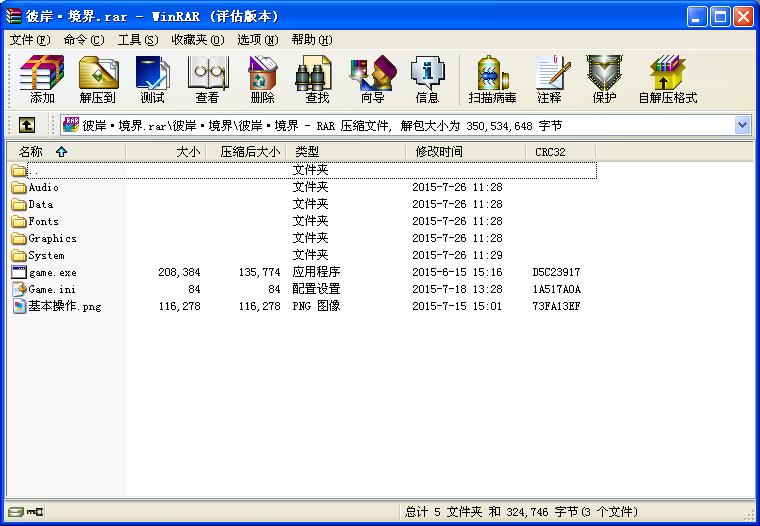
Task: Sort by CRC32 column header
Action: click(x=561, y=152)
